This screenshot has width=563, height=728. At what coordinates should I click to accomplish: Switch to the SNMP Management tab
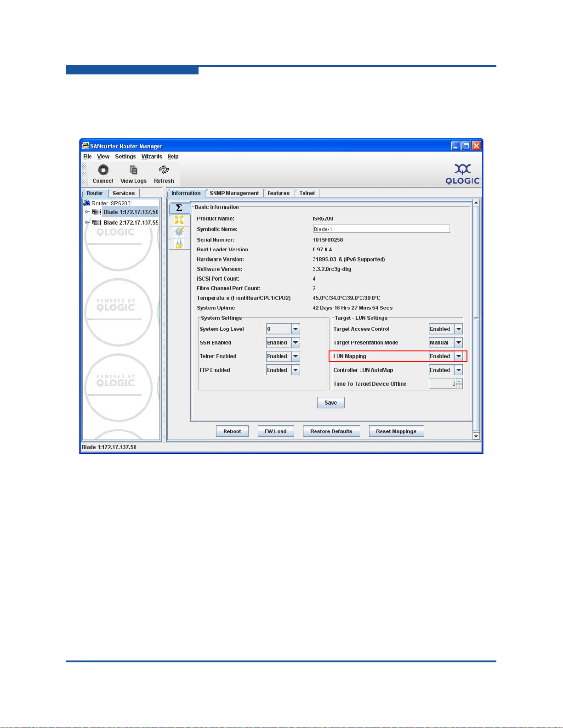click(x=234, y=193)
